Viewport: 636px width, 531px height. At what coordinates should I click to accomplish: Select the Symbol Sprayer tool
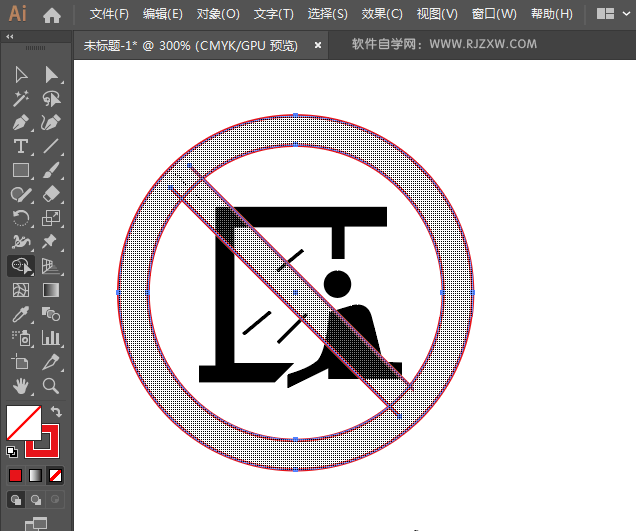click(21, 338)
